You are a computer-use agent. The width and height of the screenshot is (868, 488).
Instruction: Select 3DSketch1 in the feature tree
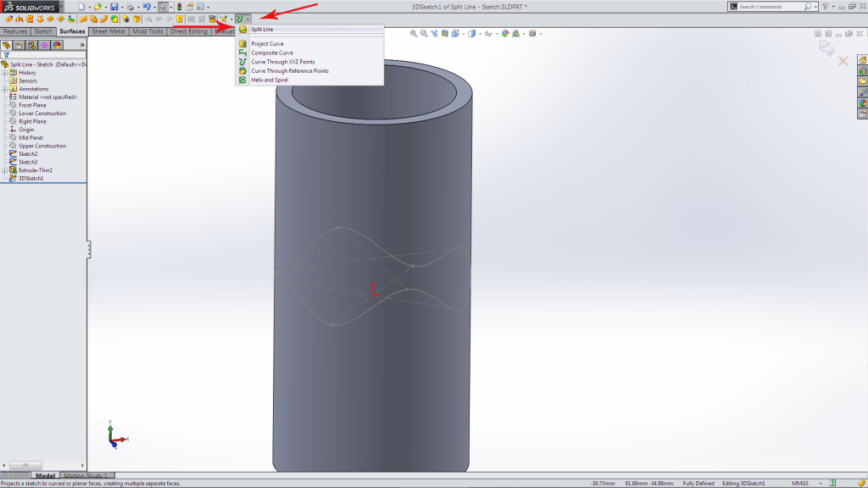31,179
